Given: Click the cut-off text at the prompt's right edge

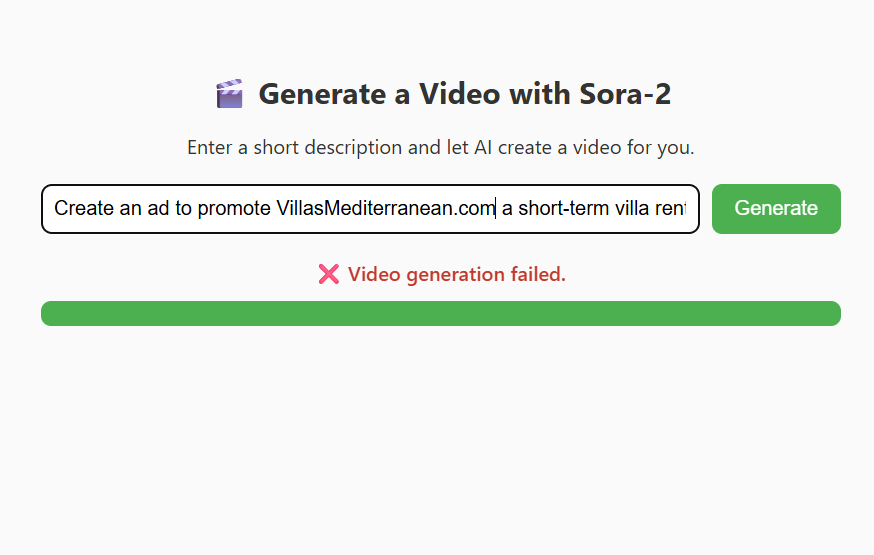Looking at the screenshot, I should click(x=671, y=208).
